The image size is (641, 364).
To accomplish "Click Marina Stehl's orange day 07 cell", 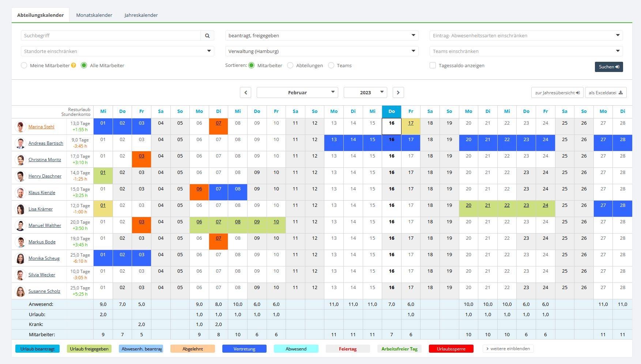I will tap(218, 126).
